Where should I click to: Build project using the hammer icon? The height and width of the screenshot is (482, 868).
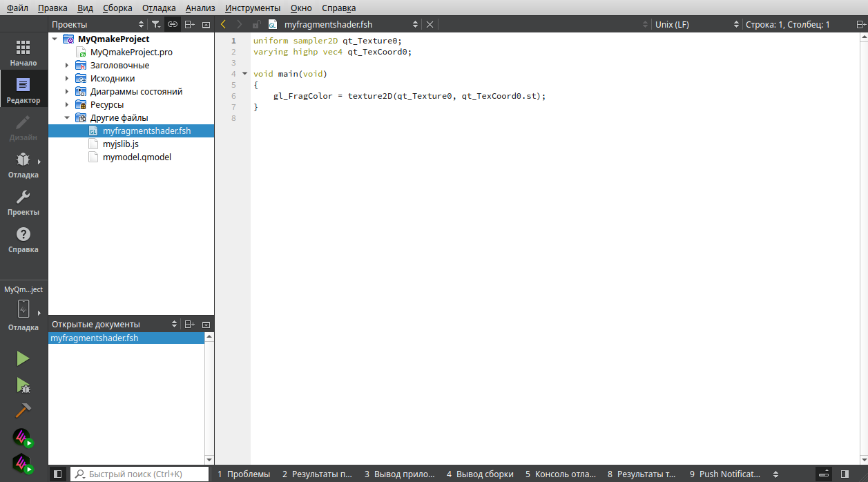point(23,411)
